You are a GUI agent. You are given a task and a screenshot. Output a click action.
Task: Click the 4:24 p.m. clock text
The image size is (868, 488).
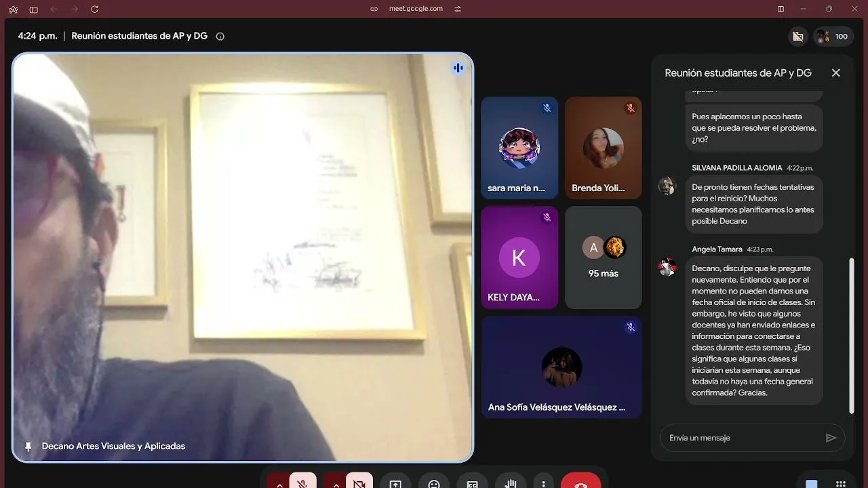pyautogui.click(x=37, y=37)
